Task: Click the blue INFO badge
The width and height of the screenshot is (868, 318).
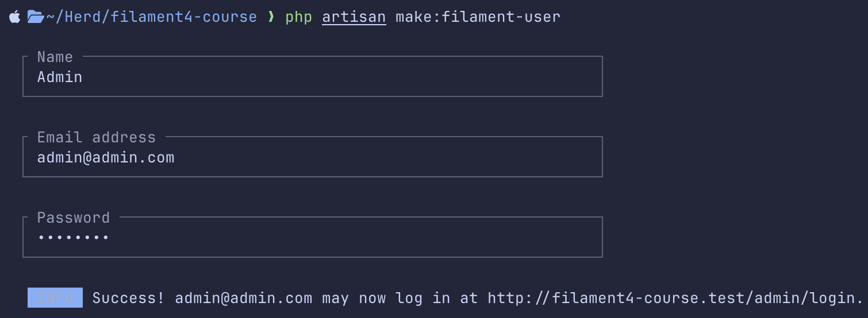Action: pyautogui.click(x=55, y=298)
